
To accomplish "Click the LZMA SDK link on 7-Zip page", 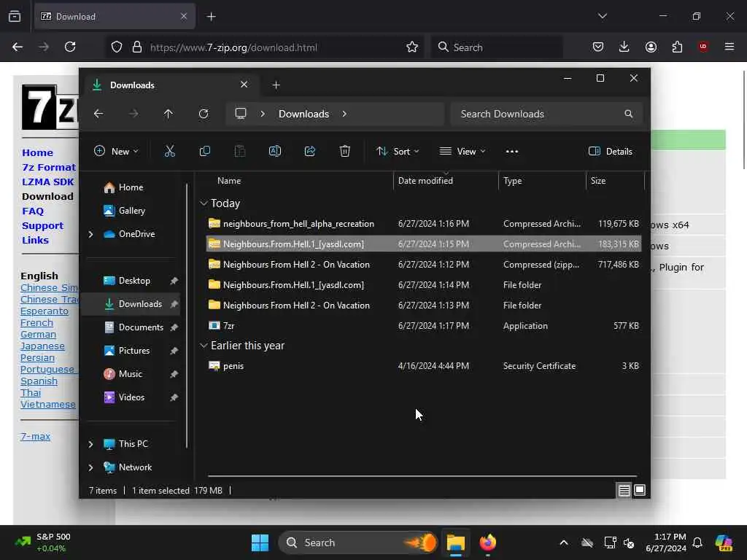I will point(47,182).
